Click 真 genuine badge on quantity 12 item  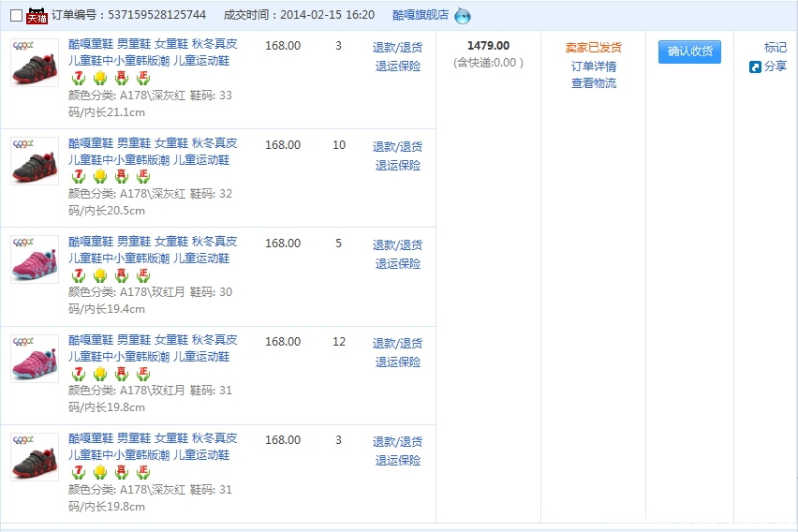[122, 373]
